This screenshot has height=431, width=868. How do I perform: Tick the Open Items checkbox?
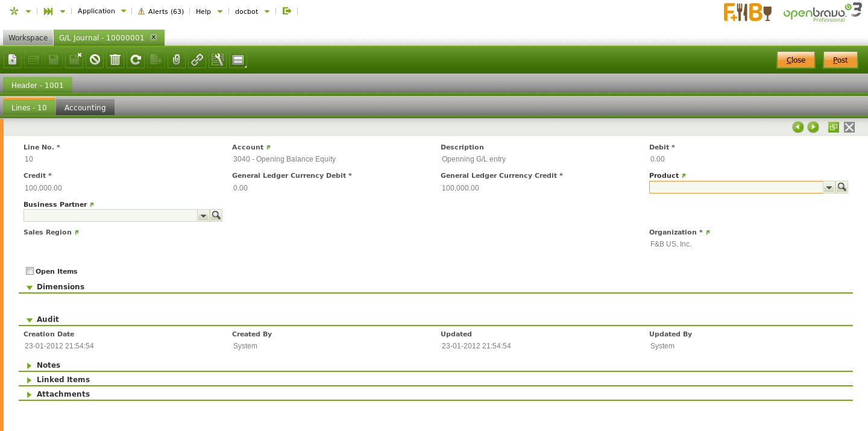(30, 271)
